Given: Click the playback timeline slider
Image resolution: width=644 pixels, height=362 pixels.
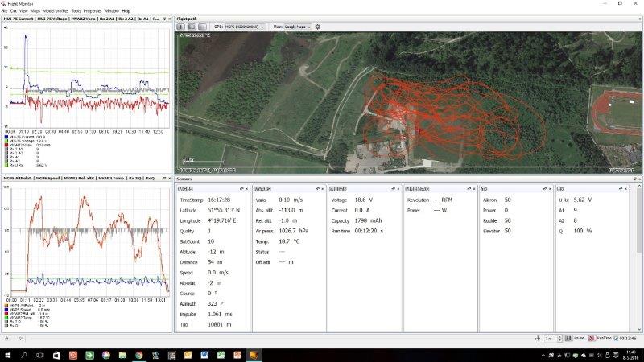Looking at the screenshot, I should 281,339.
